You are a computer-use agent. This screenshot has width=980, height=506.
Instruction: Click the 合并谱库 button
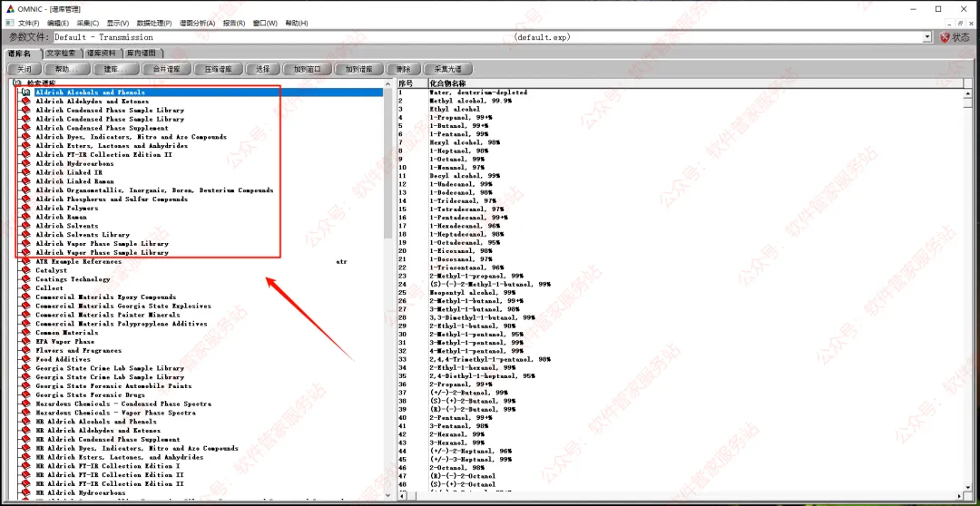(166, 69)
